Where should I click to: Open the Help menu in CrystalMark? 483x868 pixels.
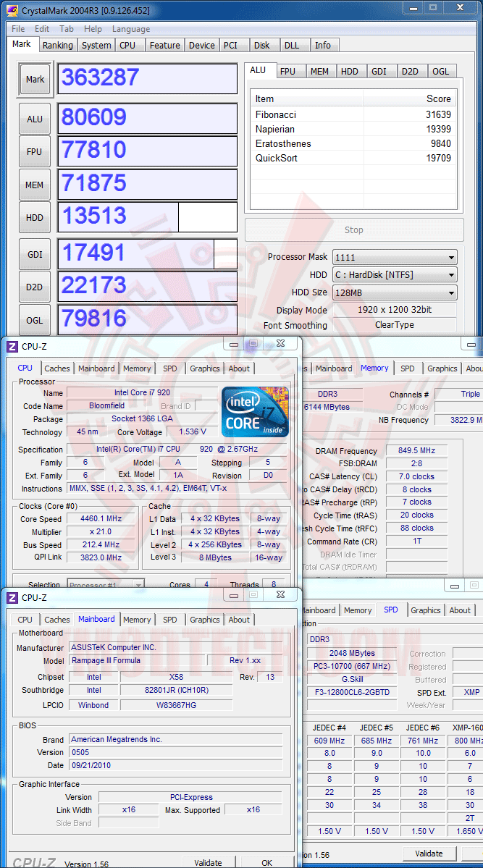pyautogui.click(x=93, y=29)
